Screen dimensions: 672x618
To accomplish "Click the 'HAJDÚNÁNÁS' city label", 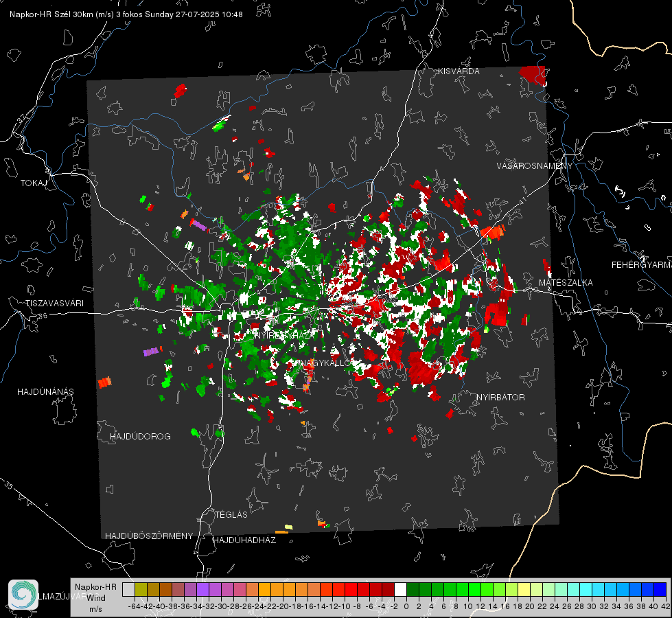I will pos(45,392).
